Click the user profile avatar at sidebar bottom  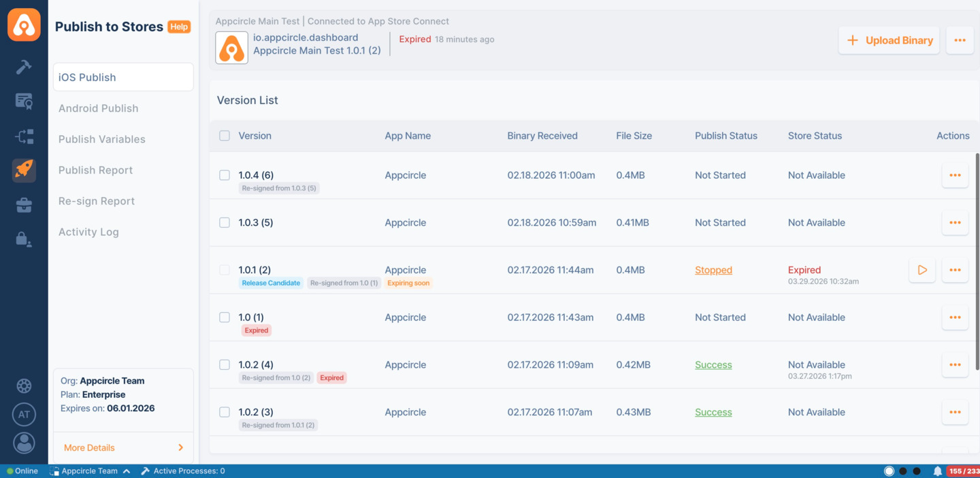click(x=24, y=443)
